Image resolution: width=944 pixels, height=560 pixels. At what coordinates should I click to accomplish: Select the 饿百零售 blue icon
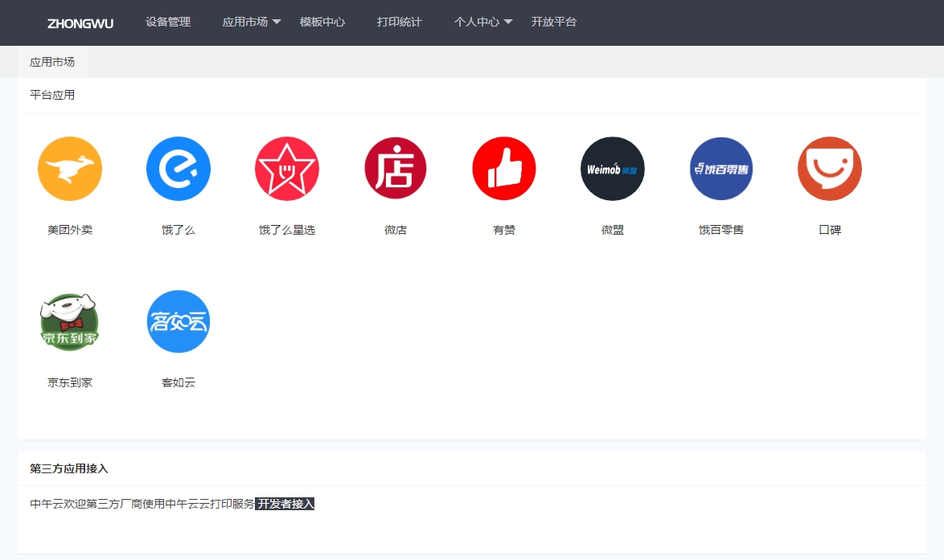[721, 169]
